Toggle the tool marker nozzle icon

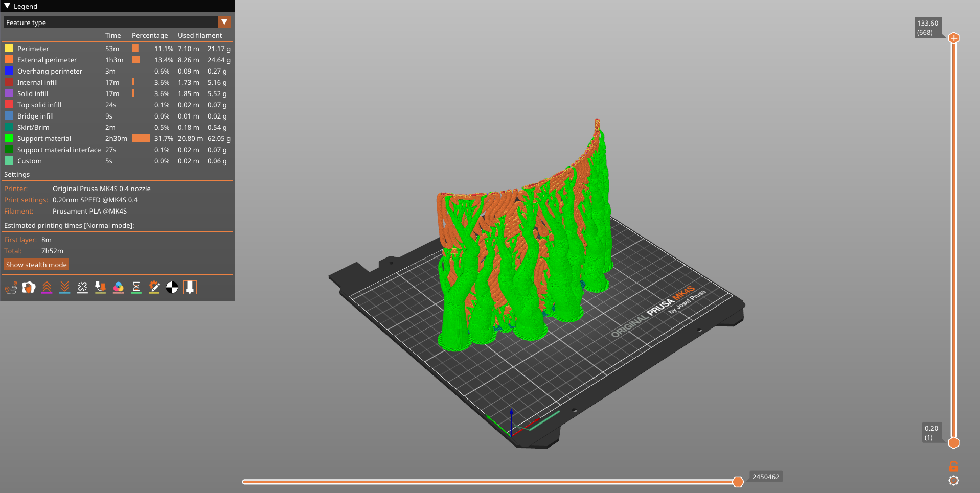(x=190, y=288)
